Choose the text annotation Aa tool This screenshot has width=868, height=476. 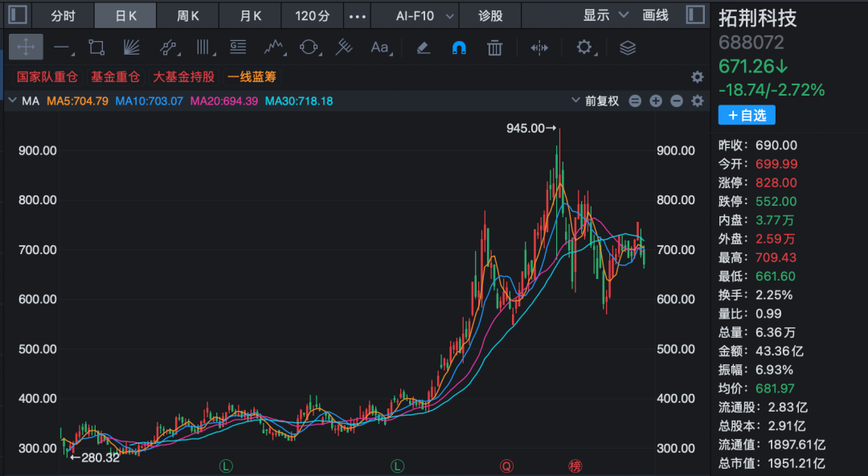point(381,48)
